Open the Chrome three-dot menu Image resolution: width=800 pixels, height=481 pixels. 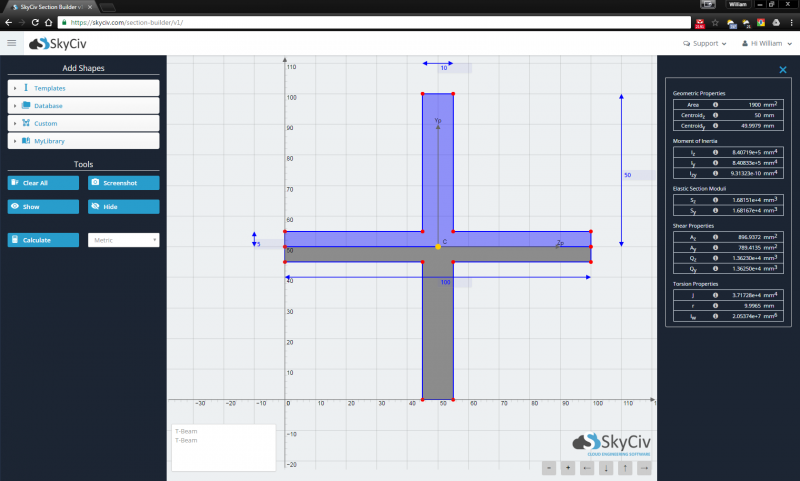[791, 22]
